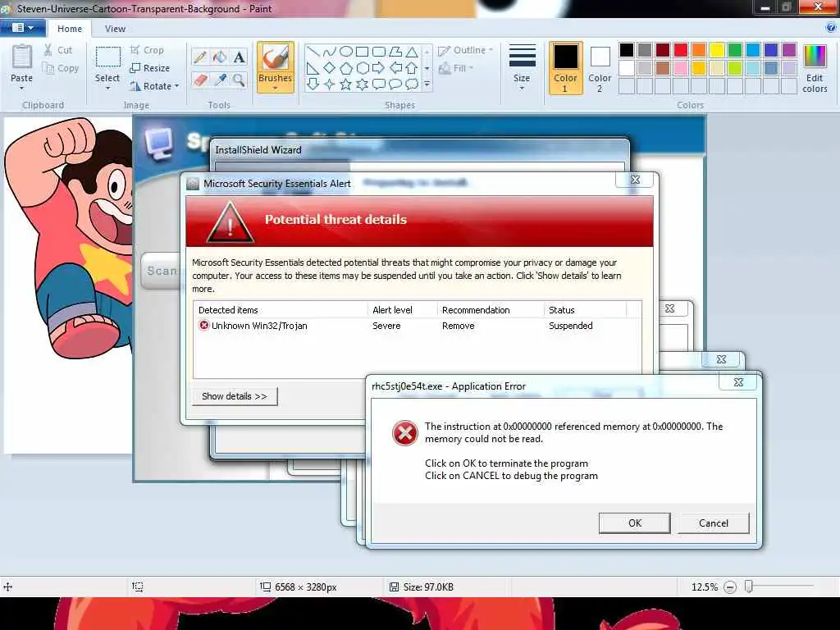This screenshot has width=840, height=630.
Task: Select the rectangular Select tool icon
Action: (x=107, y=58)
